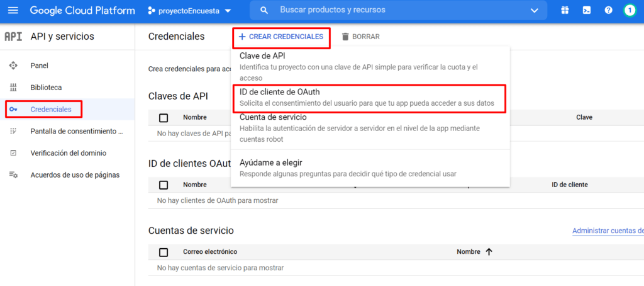Click the search magnifier icon
This screenshot has height=286, width=644.
tap(265, 10)
